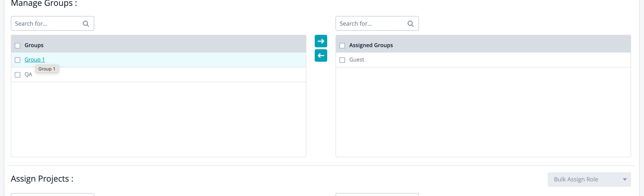Select the Guest checkbox in Assigned Groups

342,60
